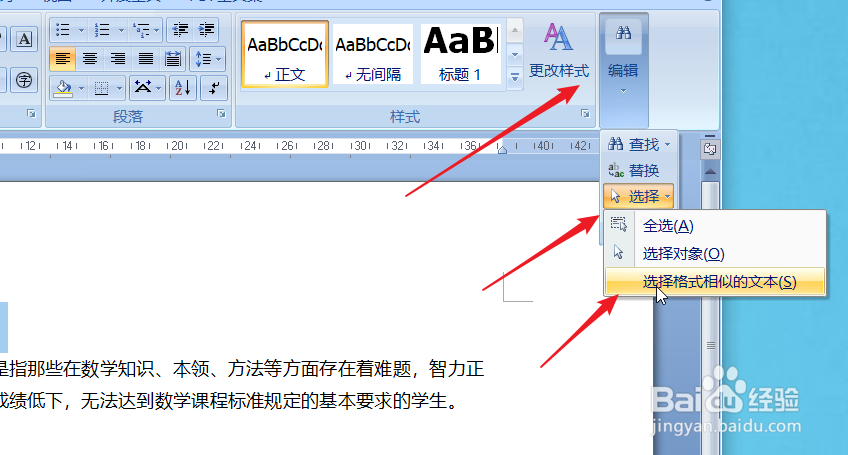Click the multilevel list icon
Image resolution: width=848 pixels, height=455 pixels.
[141, 30]
